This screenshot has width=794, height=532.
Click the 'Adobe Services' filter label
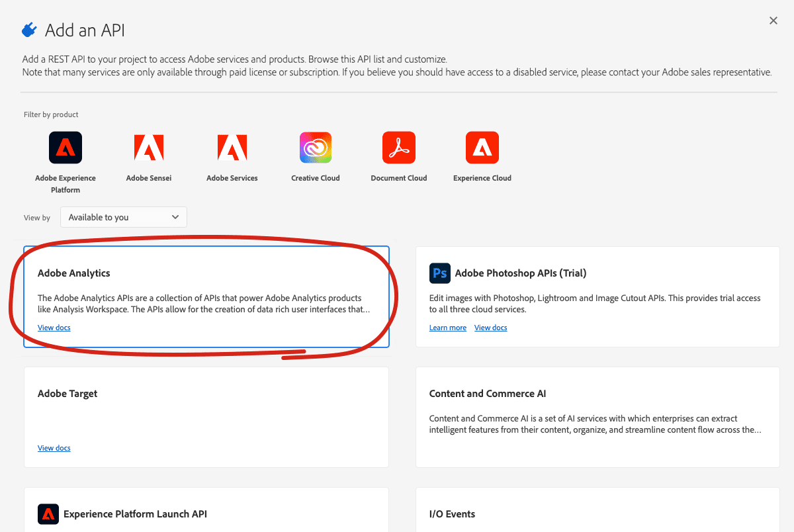coord(232,178)
